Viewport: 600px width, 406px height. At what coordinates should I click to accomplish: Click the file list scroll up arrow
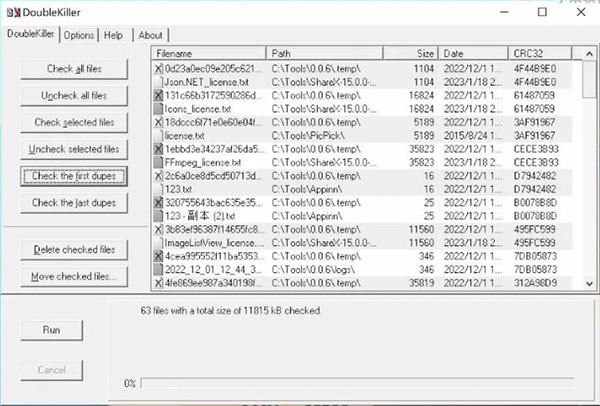point(589,54)
